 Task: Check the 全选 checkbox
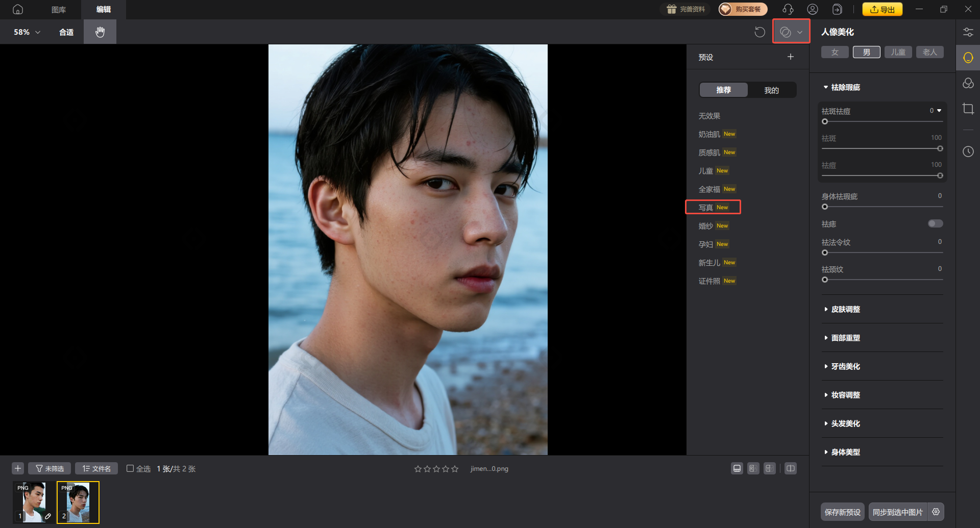130,468
